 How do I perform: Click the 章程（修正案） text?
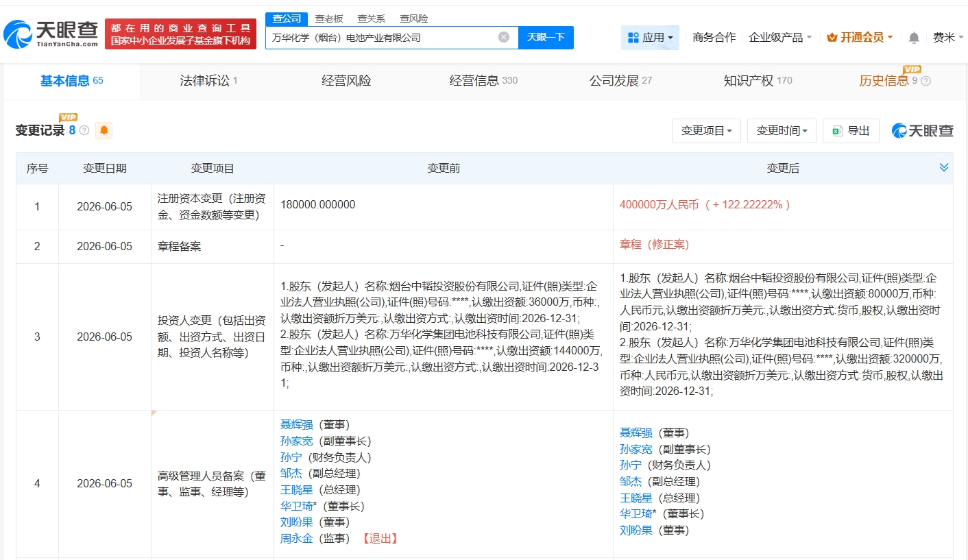654,245
